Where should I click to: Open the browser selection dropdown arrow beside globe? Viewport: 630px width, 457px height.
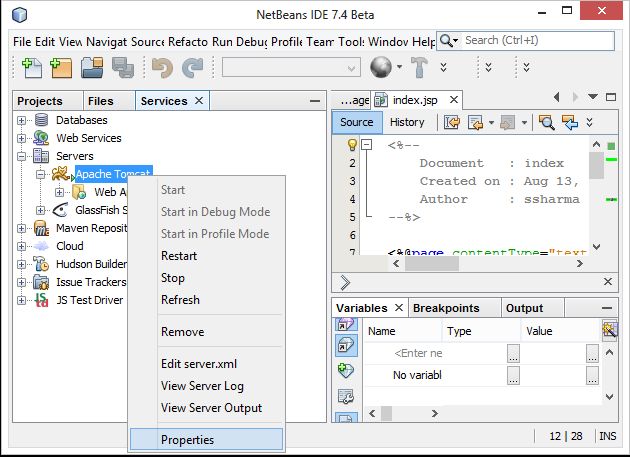pos(399,67)
